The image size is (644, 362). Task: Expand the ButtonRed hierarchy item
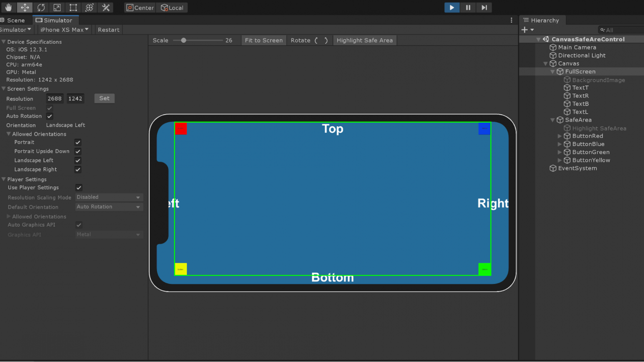pyautogui.click(x=560, y=136)
